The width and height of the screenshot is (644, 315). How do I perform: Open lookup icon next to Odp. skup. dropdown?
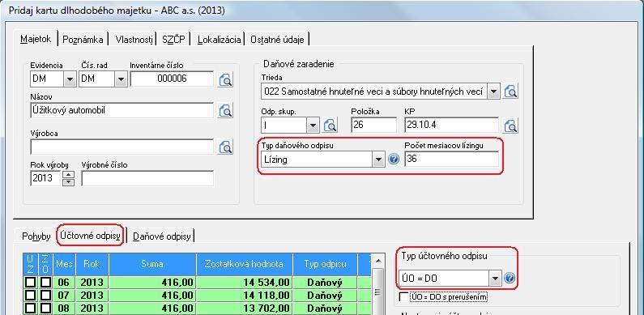click(330, 126)
